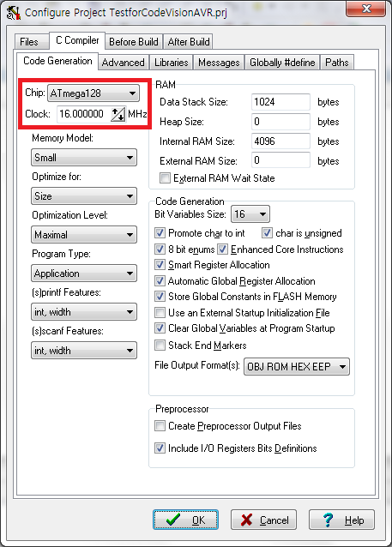Close the Configure Project window
This screenshot has width=392, height=547.
pyautogui.click(x=365, y=9)
